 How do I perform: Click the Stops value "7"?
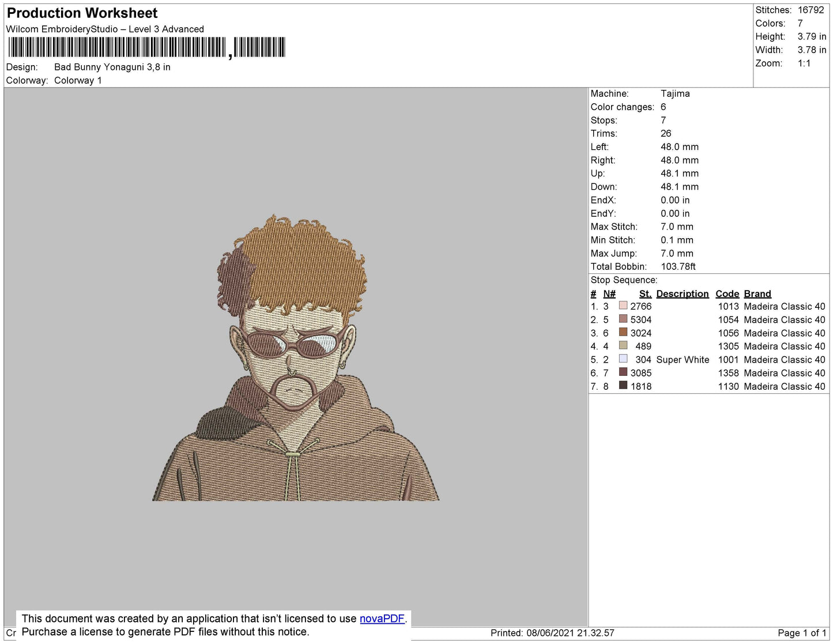tap(664, 120)
